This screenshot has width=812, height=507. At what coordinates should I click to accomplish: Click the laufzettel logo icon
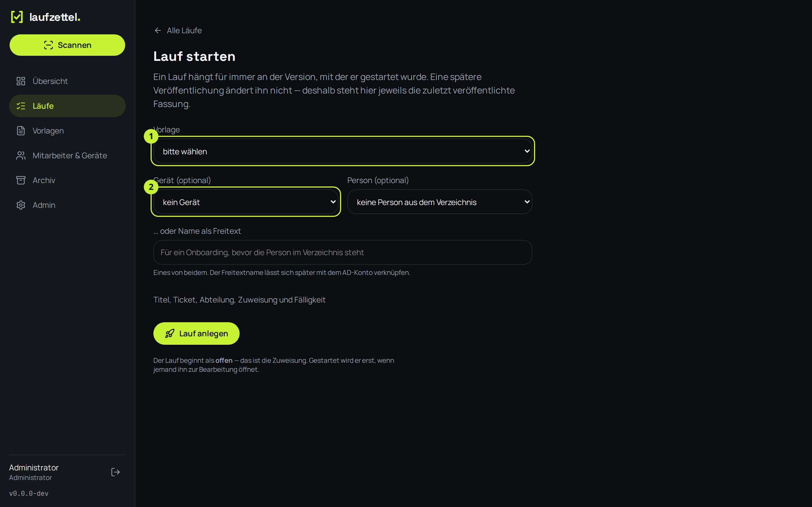[x=17, y=17]
